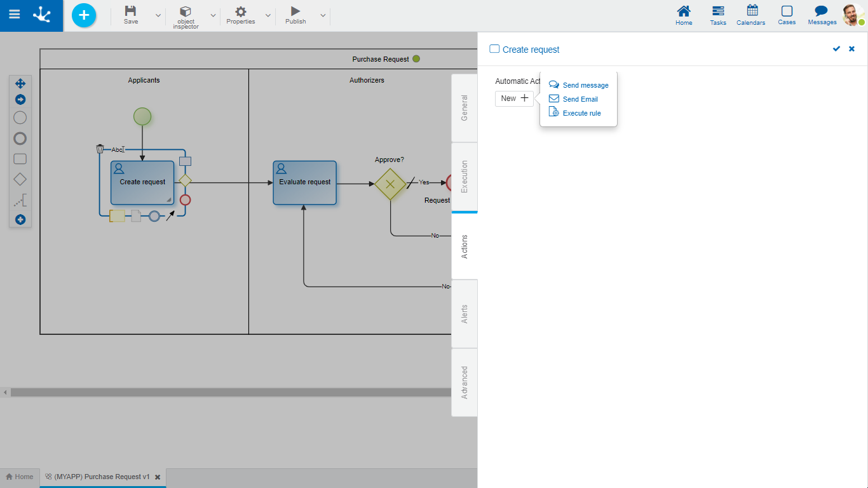Open Properties gear in toolbar
This screenshot has height=488, width=868.
(x=241, y=15)
